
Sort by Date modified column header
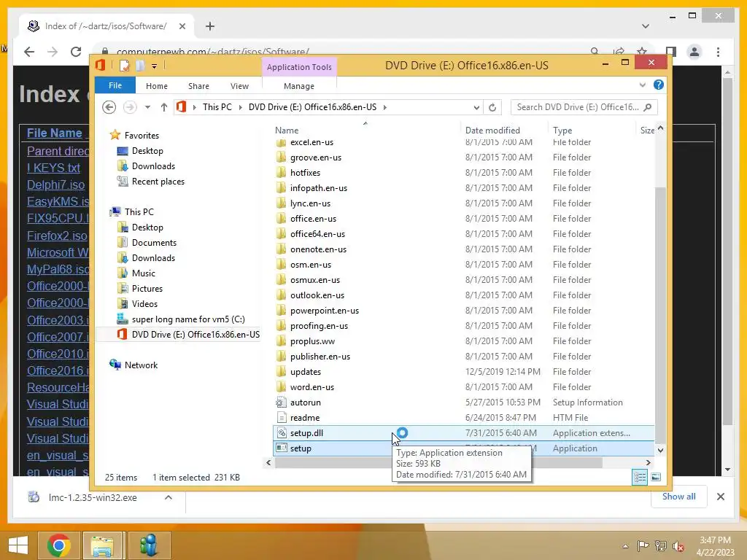pyautogui.click(x=492, y=130)
